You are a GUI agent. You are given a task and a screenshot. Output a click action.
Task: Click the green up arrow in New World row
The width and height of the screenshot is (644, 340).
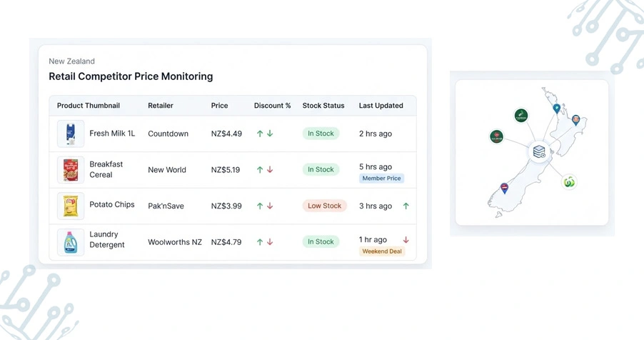[260, 170]
